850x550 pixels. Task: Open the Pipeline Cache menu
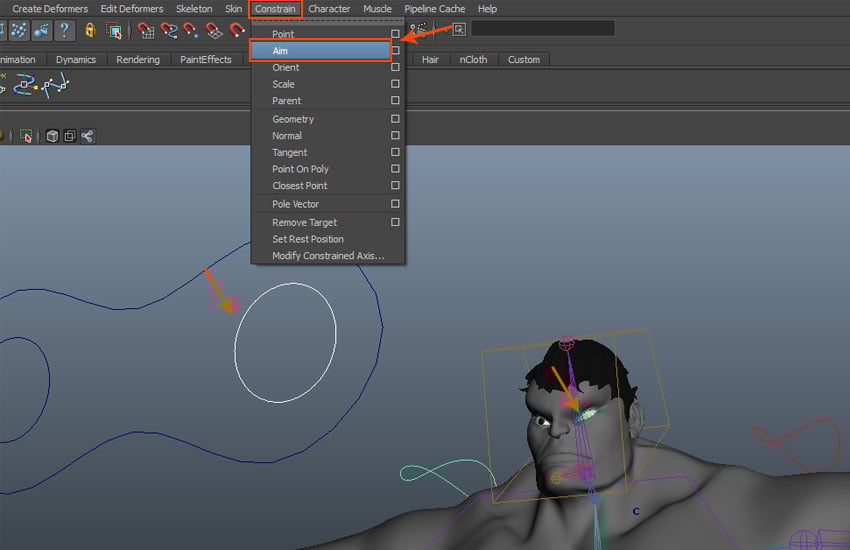(x=435, y=9)
